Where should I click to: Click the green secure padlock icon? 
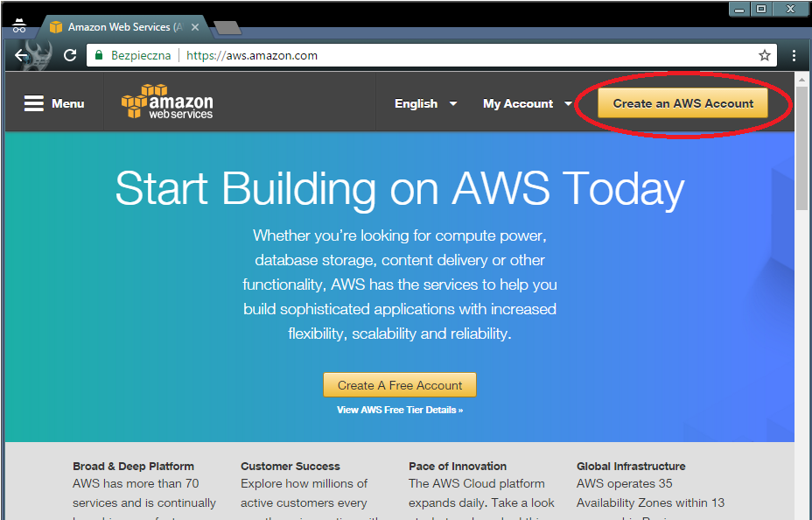(99, 55)
